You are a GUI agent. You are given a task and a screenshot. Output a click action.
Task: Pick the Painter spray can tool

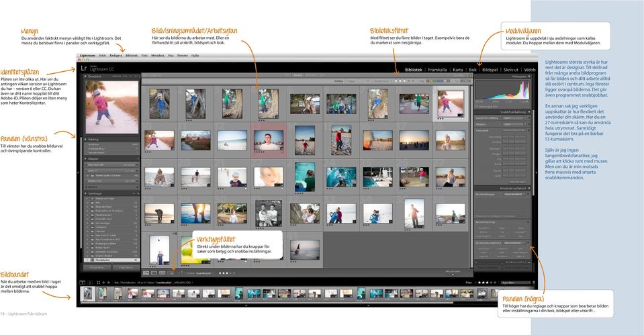coord(181,273)
